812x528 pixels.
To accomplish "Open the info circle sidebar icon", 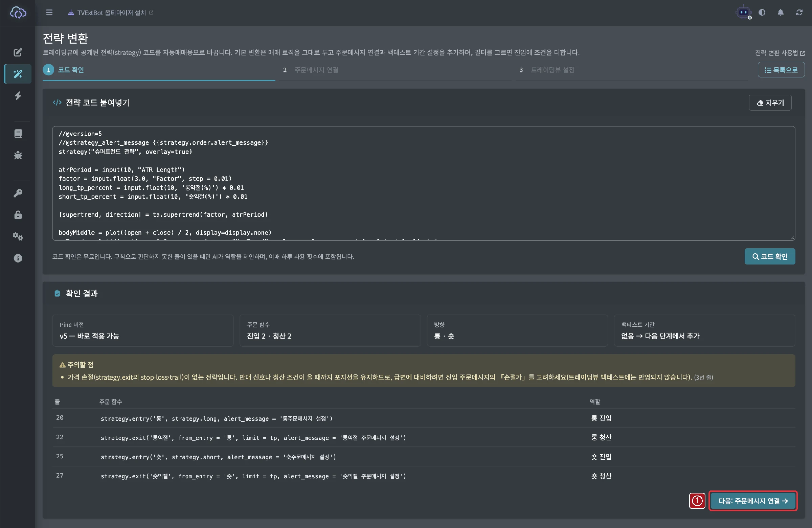I will click(18, 258).
